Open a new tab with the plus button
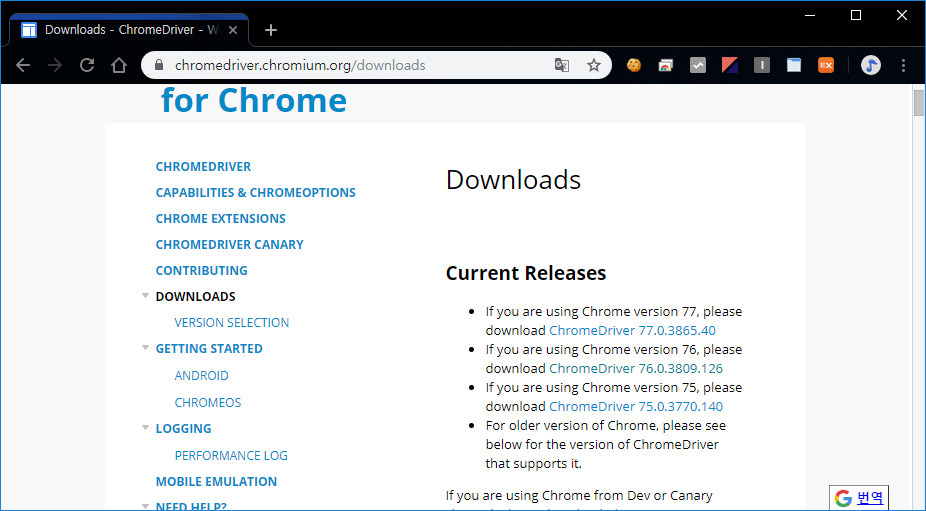The height and width of the screenshot is (511, 926). (x=271, y=30)
